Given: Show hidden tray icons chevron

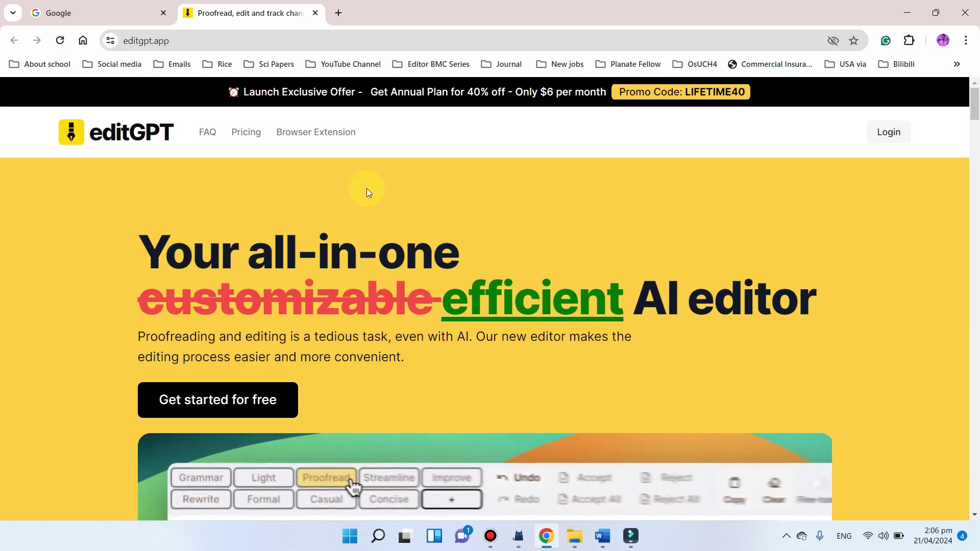Looking at the screenshot, I should pyautogui.click(x=786, y=536).
